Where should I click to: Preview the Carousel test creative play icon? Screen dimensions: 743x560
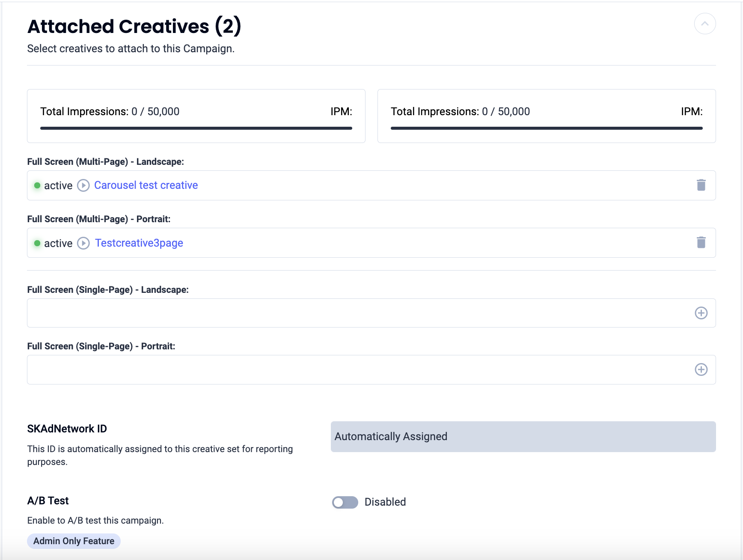pyautogui.click(x=83, y=185)
